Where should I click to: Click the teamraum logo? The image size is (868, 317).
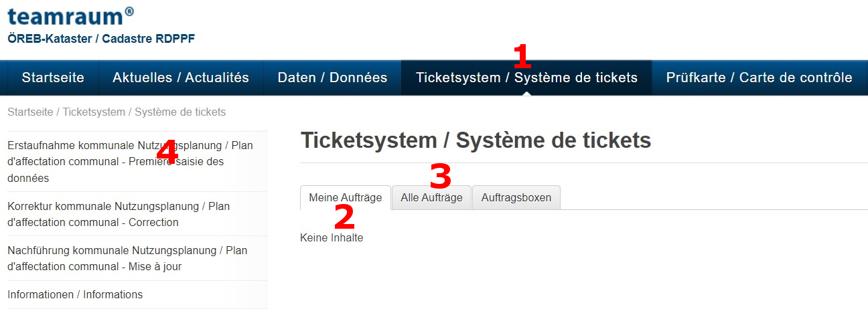click(70, 15)
